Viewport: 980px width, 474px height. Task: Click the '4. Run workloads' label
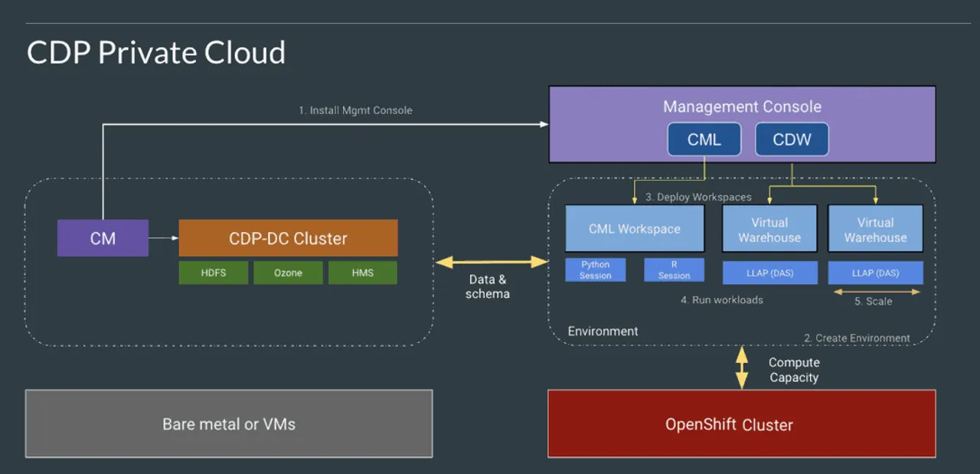tap(722, 299)
